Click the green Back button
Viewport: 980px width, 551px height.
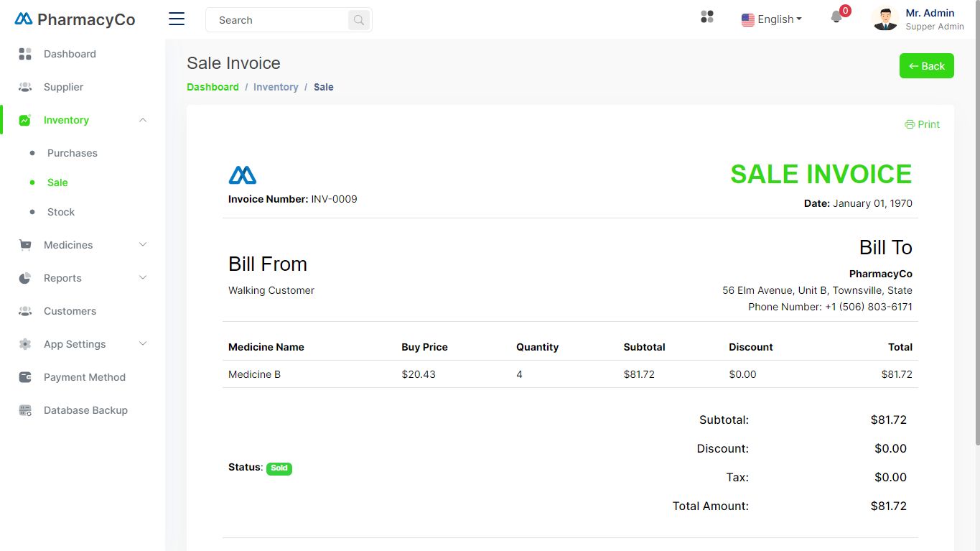tap(926, 66)
